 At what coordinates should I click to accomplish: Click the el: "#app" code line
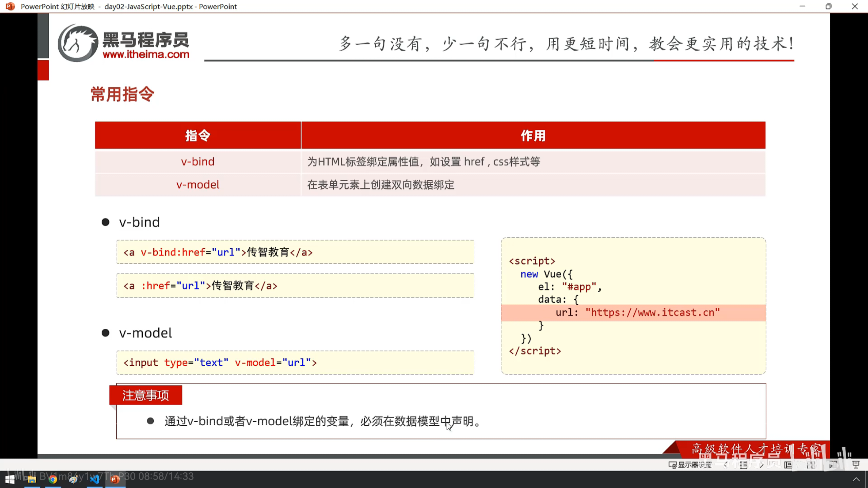(570, 287)
